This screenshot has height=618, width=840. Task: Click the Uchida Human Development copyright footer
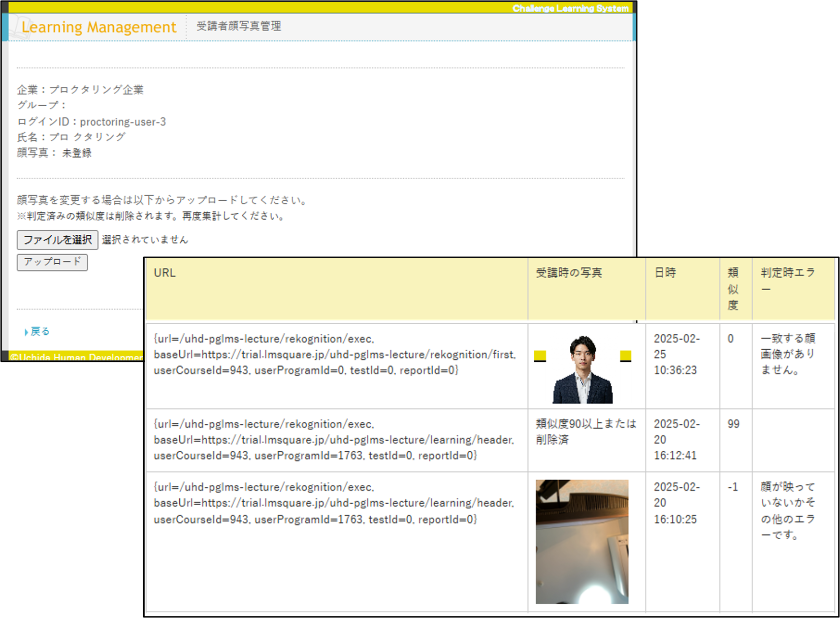click(76, 357)
